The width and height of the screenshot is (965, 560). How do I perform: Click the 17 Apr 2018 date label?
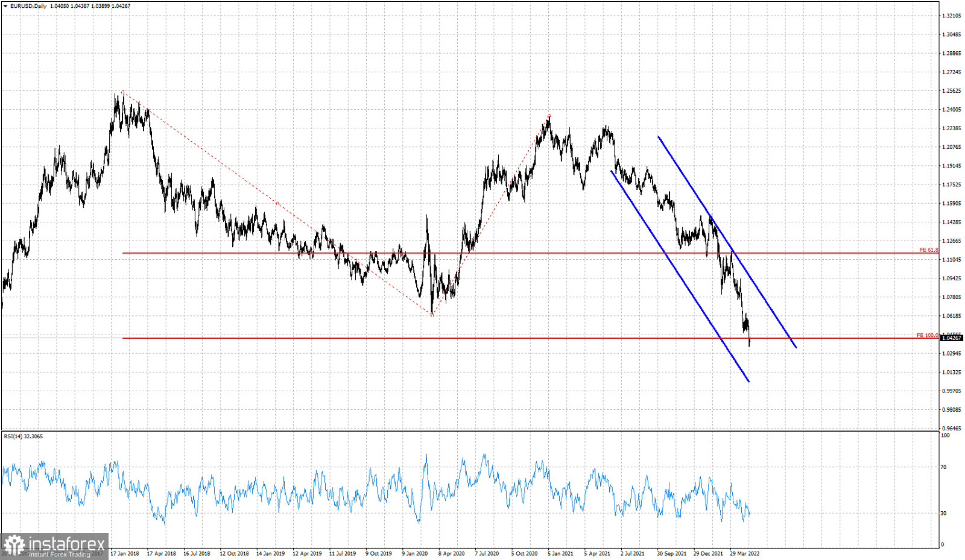(162, 553)
